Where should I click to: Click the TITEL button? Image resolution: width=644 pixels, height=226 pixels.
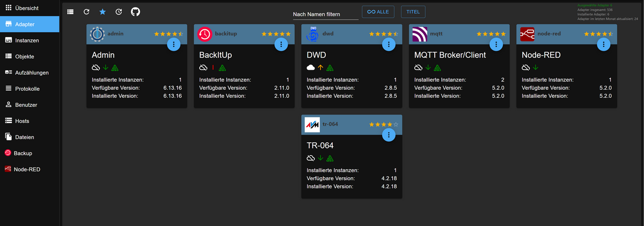413,12
